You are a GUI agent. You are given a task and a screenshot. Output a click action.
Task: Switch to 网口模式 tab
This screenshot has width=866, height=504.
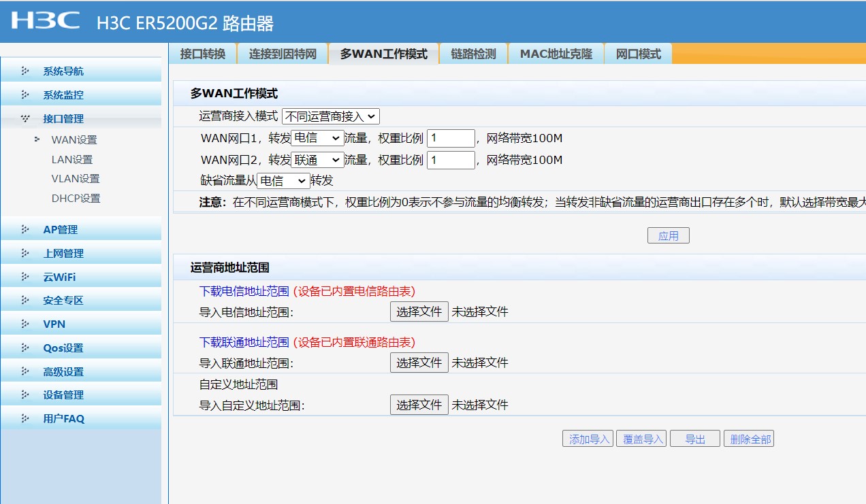[x=638, y=54]
